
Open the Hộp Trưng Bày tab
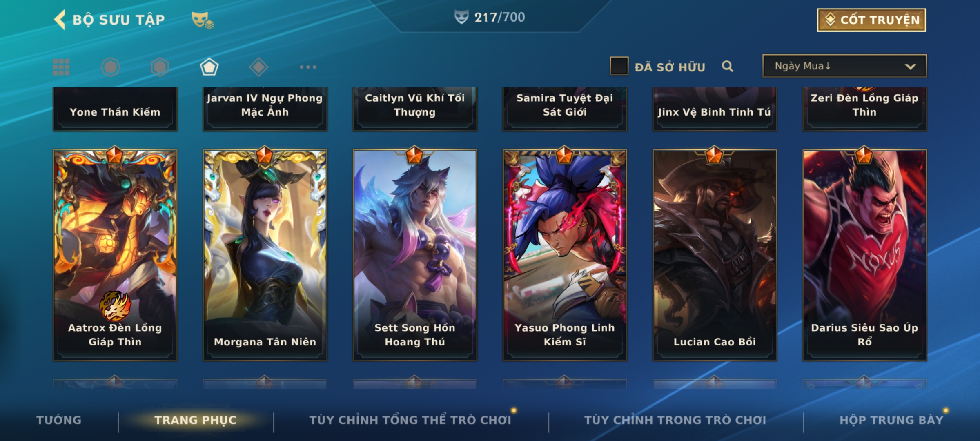tap(891, 420)
